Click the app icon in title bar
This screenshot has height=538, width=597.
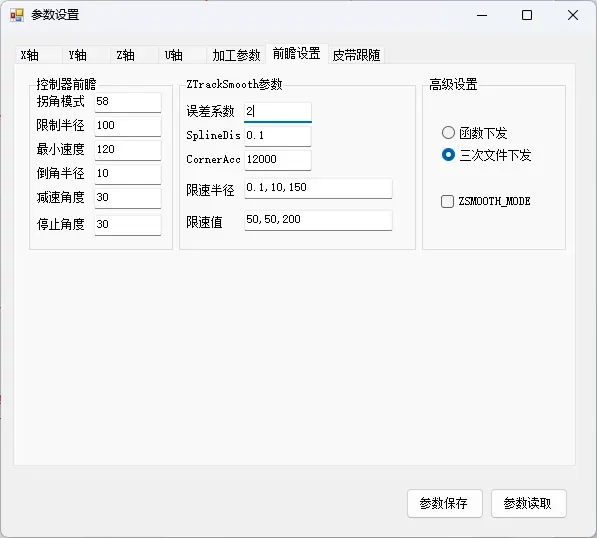[x=17, y=15]
